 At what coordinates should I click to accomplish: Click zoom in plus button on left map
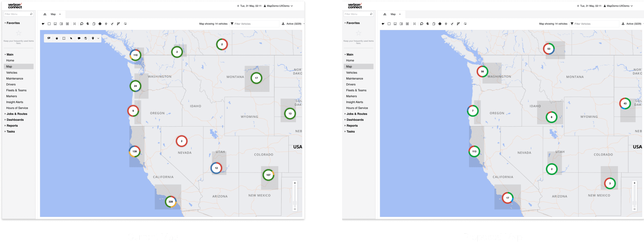[295, 183]
